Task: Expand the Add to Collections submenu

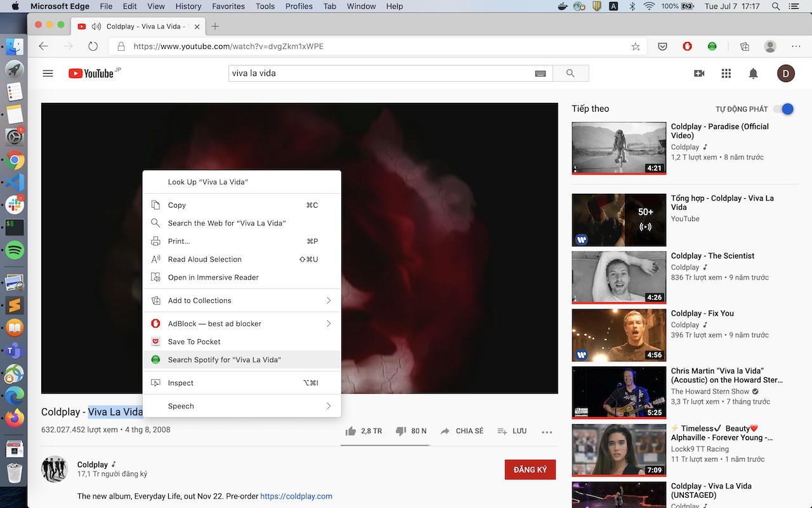Action: point(242,300)
